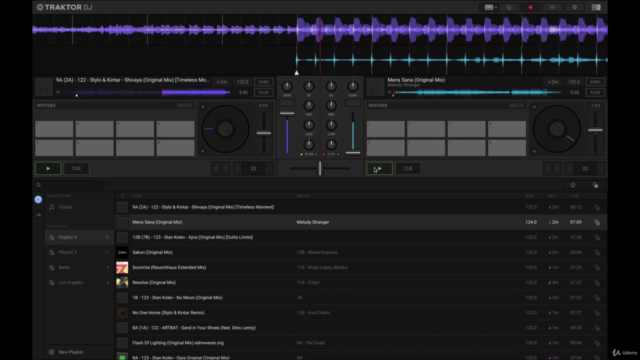Screen dimensions: 640x360
Task: Start playback on the left deck
Action: (x=48, y=169)
